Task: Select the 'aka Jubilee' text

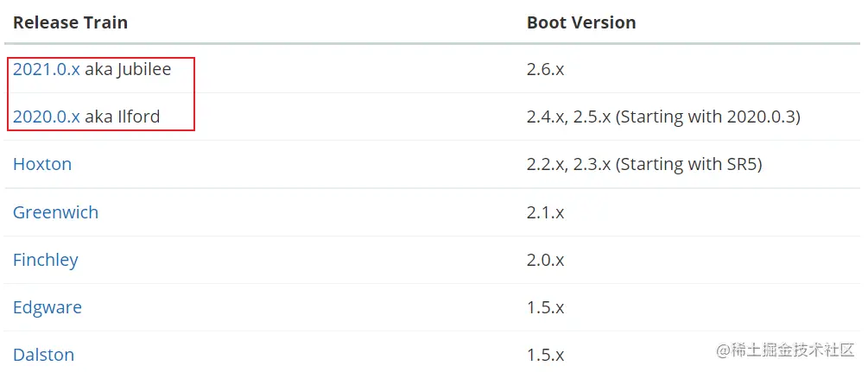Action: pyautogui.click(x=128, y=70)
